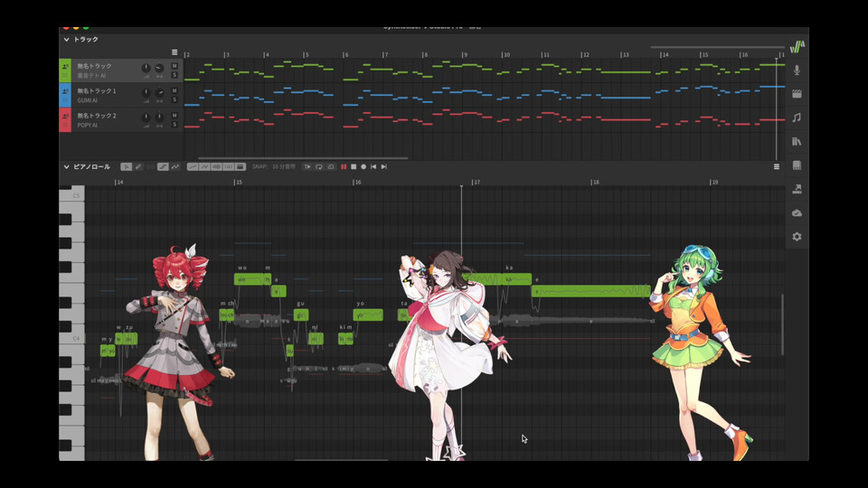Open the music note properties panel
Image resolution: width=868 pixels, height=488 pixels.
797,117
